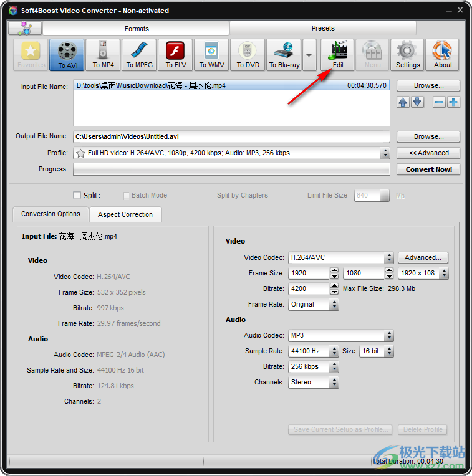
Task: Select the To Blu-ray format
Action: (x=284, y=55)
